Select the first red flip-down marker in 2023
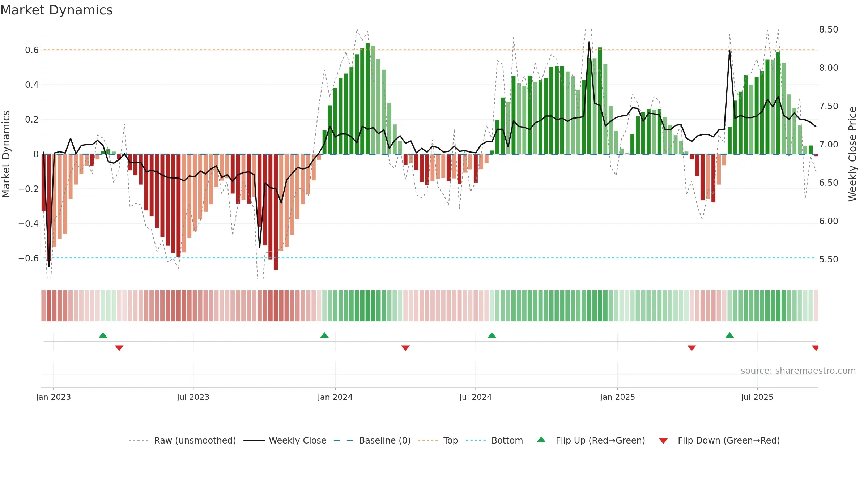868x488 pixels. (119, 348)
